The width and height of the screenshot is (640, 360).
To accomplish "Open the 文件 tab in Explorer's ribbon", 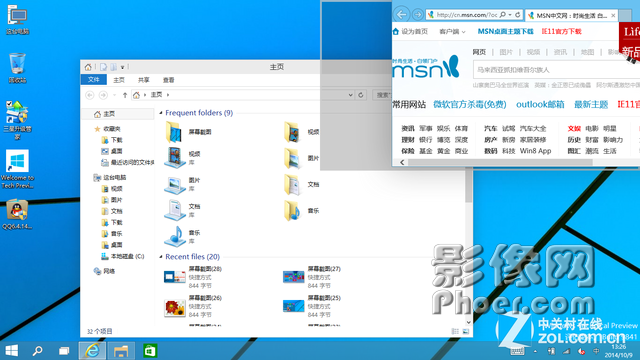I will [x=93, y=80].
